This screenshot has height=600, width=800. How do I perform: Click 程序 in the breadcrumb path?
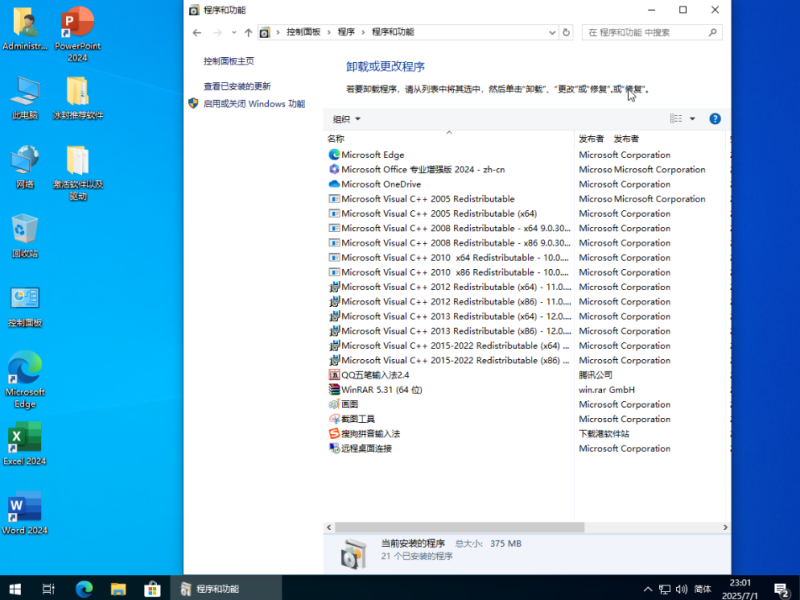coord(347,33)
